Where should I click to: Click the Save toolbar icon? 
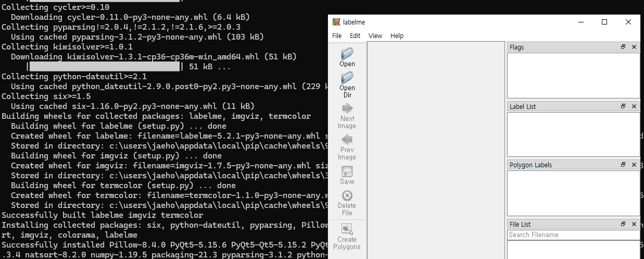[347, 175]
